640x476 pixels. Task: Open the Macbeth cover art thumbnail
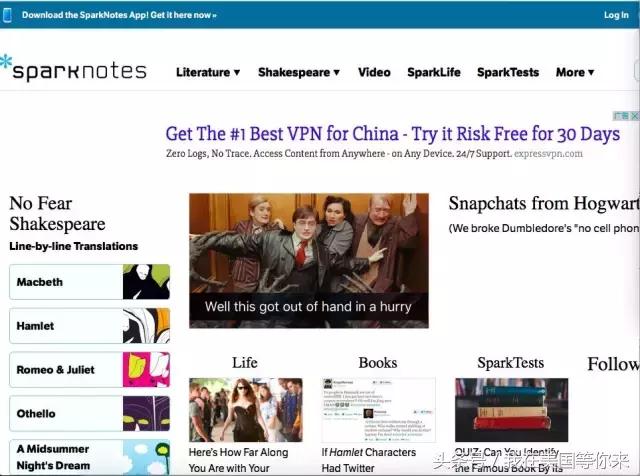point(146,282)
